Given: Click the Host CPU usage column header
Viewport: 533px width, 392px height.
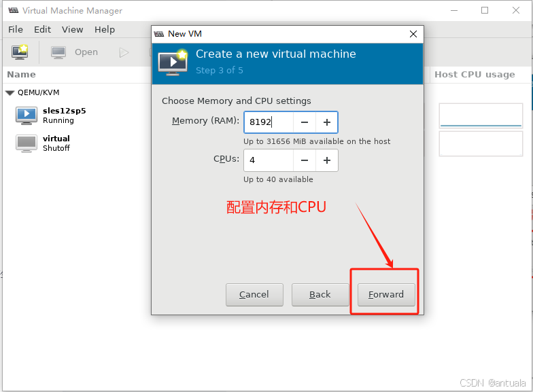Looking at the screenshot, I should coord(475,75).
